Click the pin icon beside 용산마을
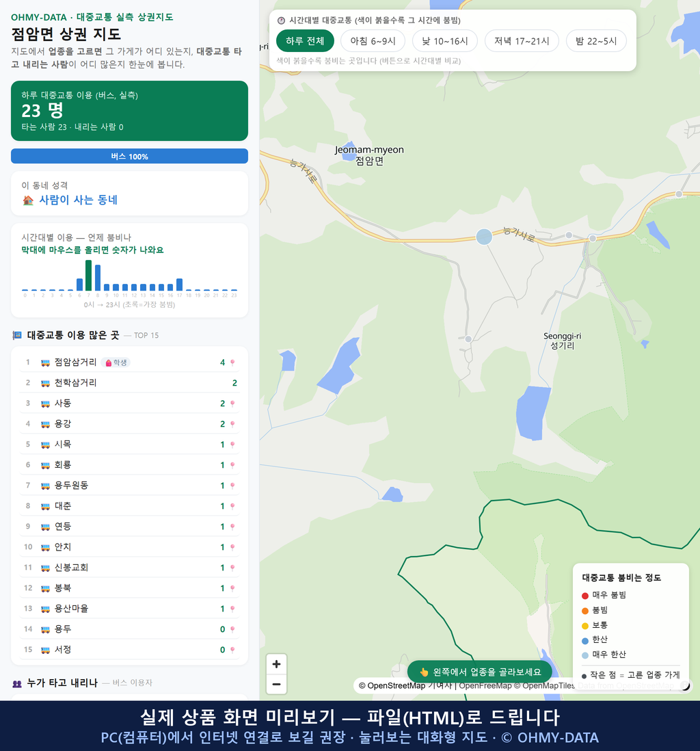Screen dimensions: 700x751 (232, 609)
